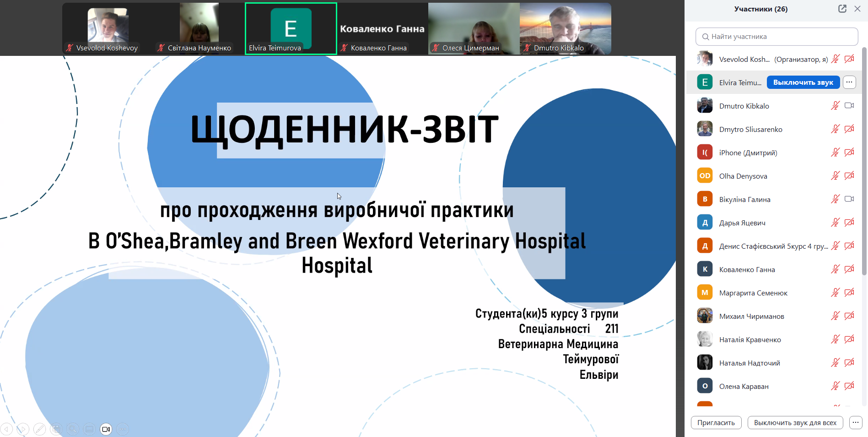Screen dimensions: 868x437
Task: Mute Elvira Teimurova with Выключить звук
Action: pos(803,82)
